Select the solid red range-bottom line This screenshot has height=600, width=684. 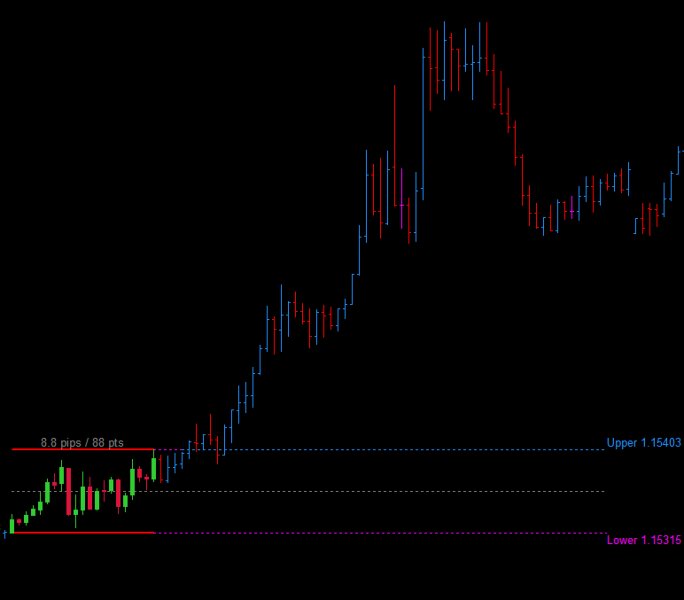[83, 532]
